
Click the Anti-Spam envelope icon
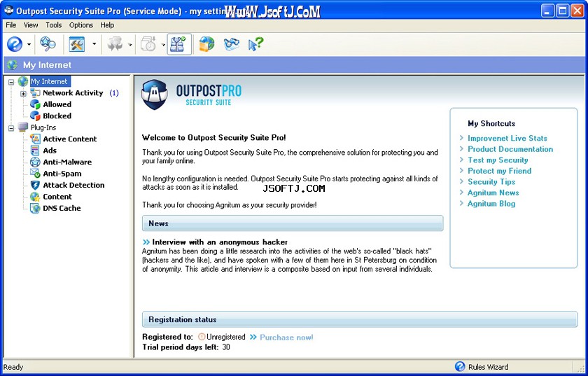pos(35,174)
